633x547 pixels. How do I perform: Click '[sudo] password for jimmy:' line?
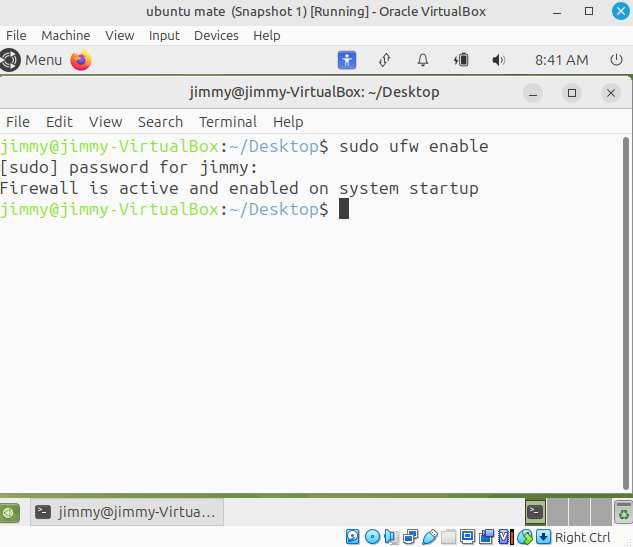pos(128,168)
